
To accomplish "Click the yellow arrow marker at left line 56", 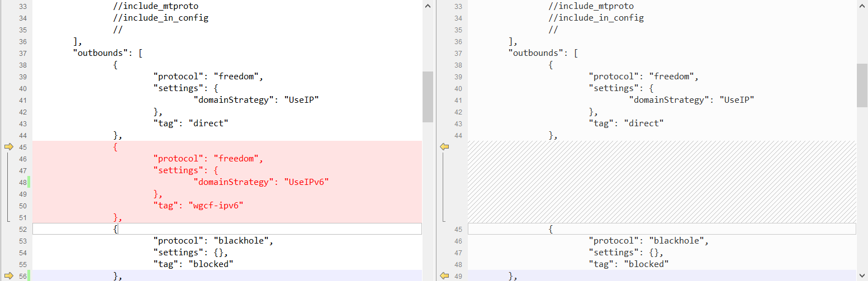I will [x=8, y=275].
